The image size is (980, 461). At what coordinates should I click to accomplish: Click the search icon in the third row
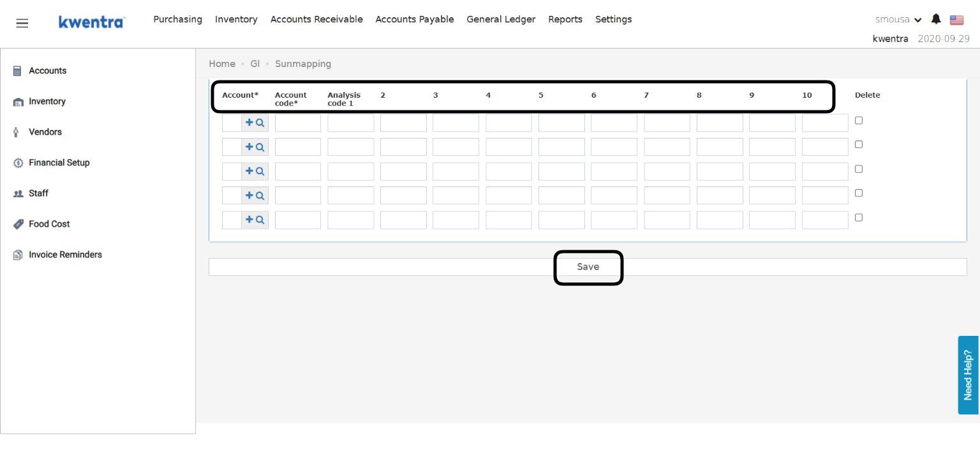click(260, 171)
